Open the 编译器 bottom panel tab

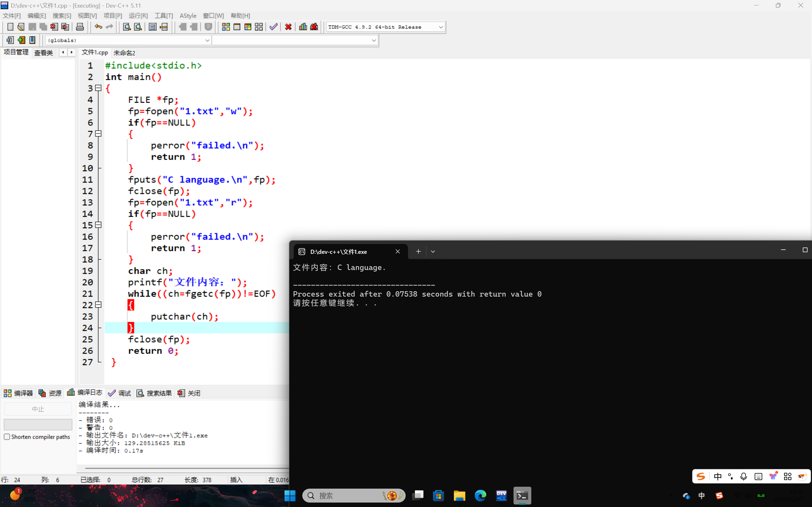[x=18, y=393]
